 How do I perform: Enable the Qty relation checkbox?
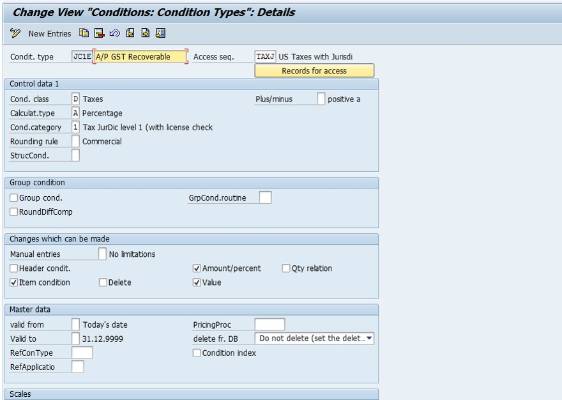point(286,268)
